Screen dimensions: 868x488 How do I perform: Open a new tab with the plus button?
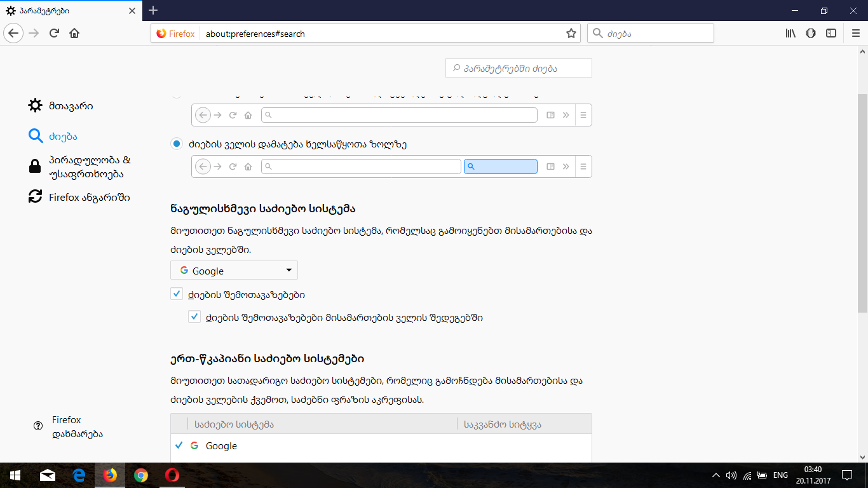153,10
